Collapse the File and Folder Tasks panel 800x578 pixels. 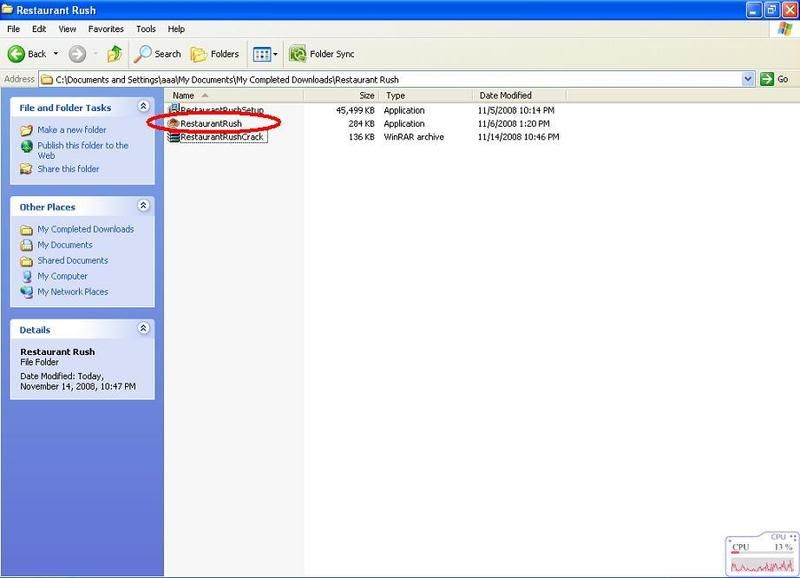pyautogui.click(x=143, y=107)
